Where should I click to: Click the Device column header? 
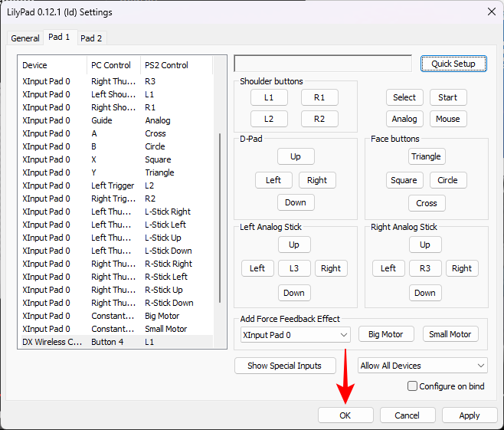[x=53, y=65]
